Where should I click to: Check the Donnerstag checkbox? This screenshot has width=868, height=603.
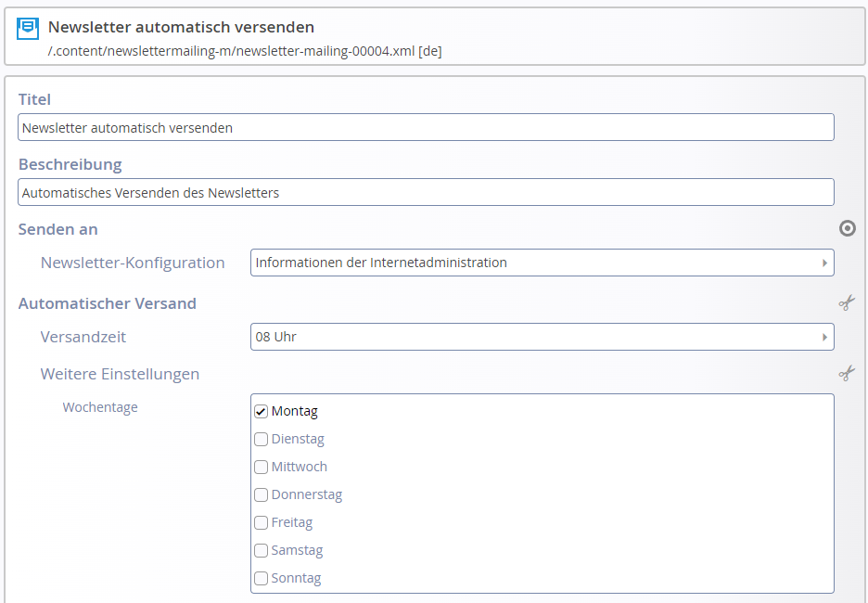pos(261,494)
